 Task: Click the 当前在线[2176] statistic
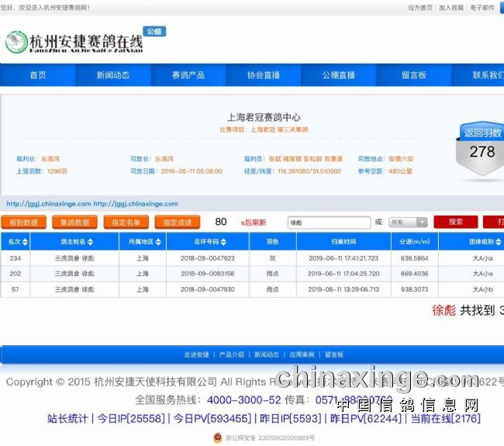pyautogui.click(x=446, y=419)
